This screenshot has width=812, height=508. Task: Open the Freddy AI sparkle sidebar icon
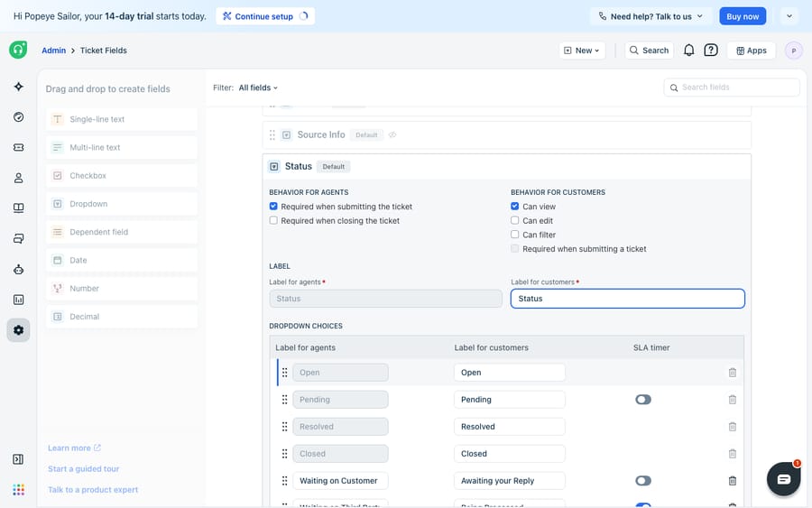pyautogui.click(x=19, y=87)
